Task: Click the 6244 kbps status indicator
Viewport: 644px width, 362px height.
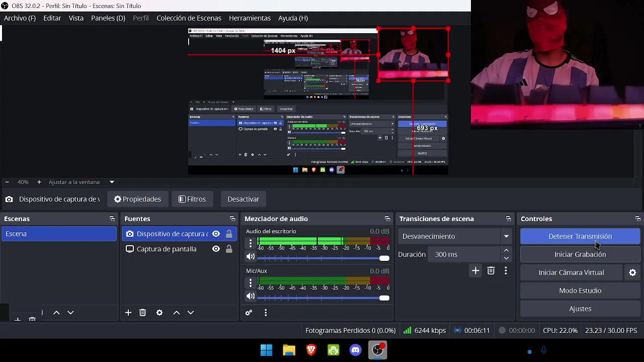Action: [424, 330]
